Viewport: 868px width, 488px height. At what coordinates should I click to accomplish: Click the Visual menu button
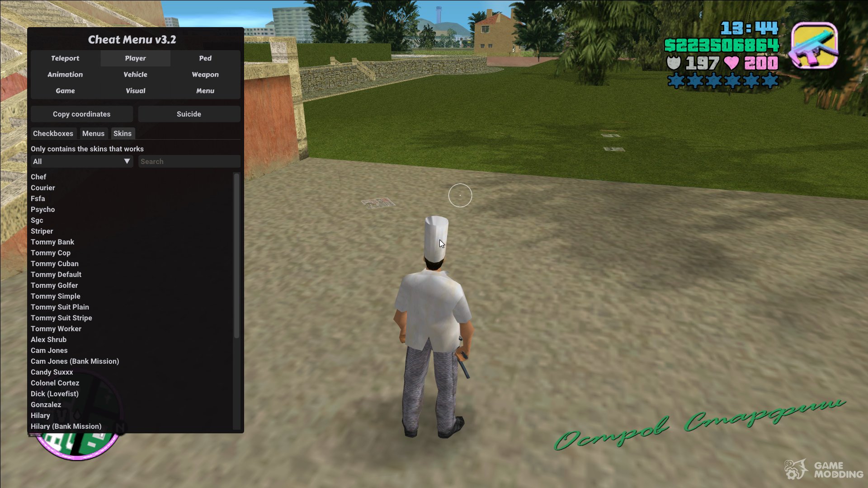coord(134,90)
